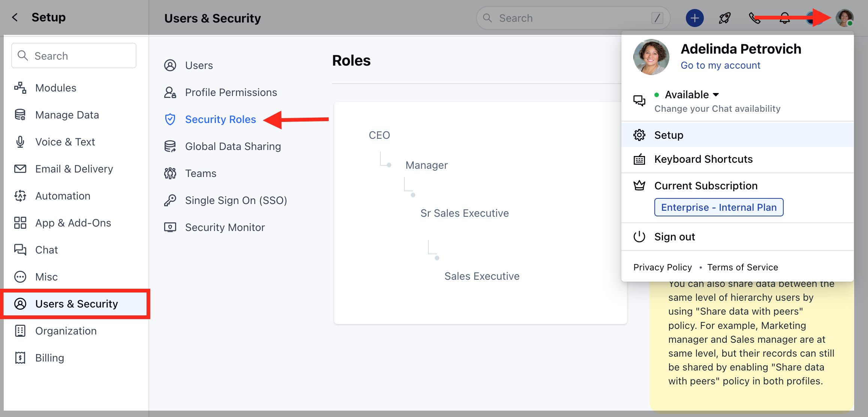Select Sr Sales Executive role node

pyautogui.click(x=464, y=213)
